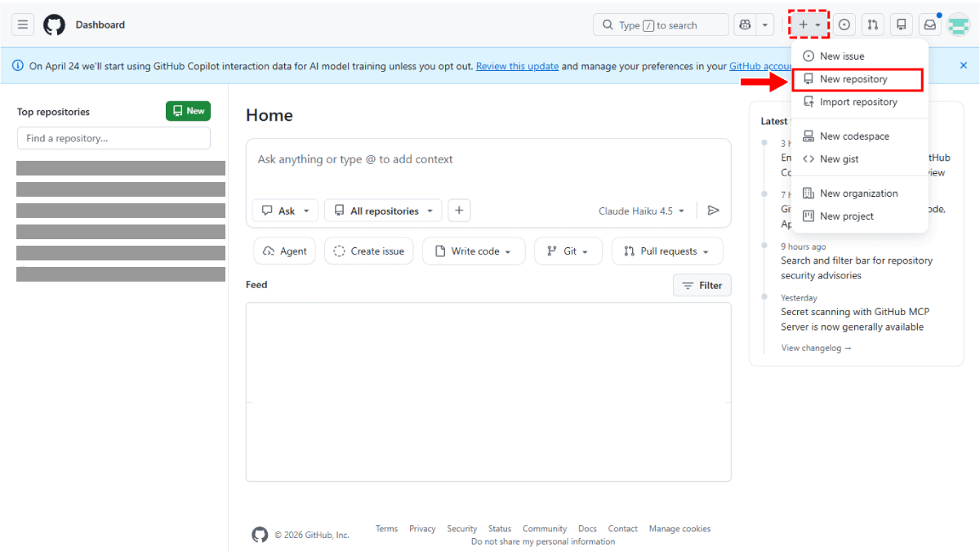The width and height of the screenshot is (980, 551).
Task: Open the Terms footer link
Action: 386,529
